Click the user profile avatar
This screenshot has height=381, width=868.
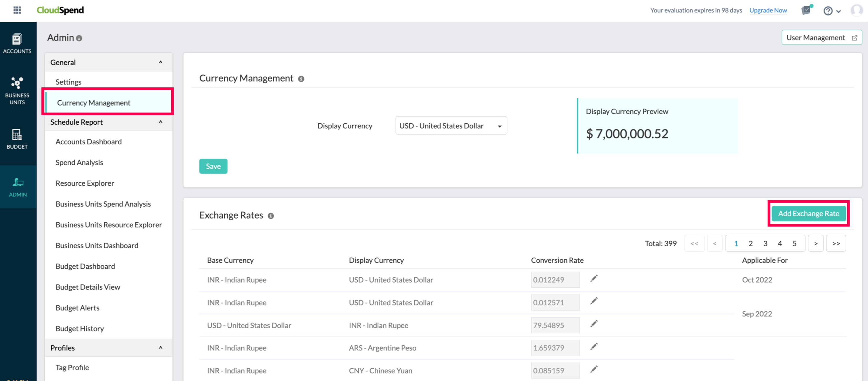click(x=856, y=10)
